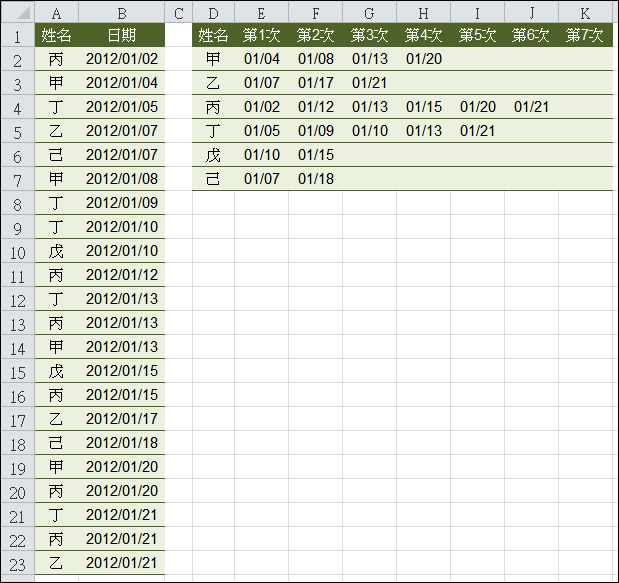Select cell I4 showing 01/20
The width and height of the screenshot is (619, 583).
coord(477,107)
